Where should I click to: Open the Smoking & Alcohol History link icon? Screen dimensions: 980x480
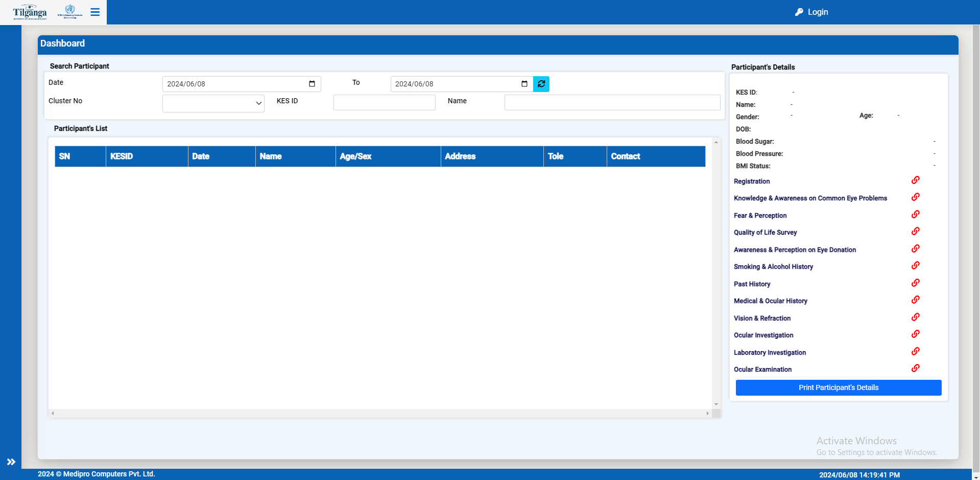click(x=916, y=265)
